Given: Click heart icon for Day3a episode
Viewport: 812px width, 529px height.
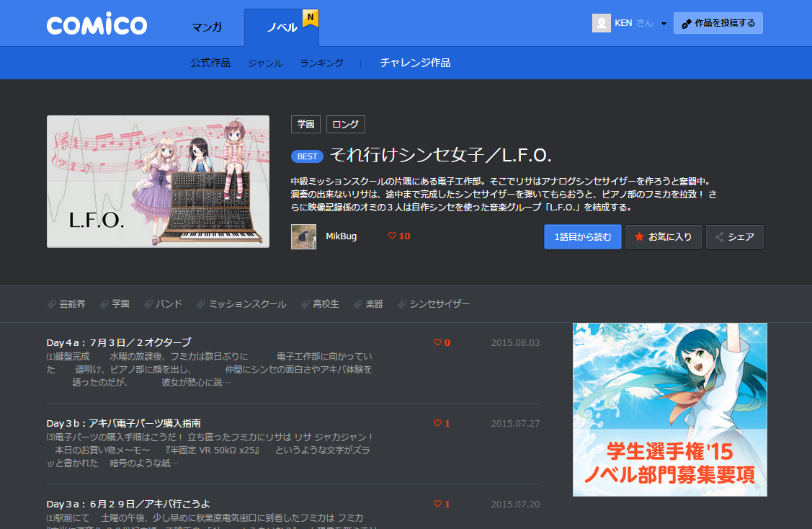Looking at the screenshot, I should (x=437, y=504).
